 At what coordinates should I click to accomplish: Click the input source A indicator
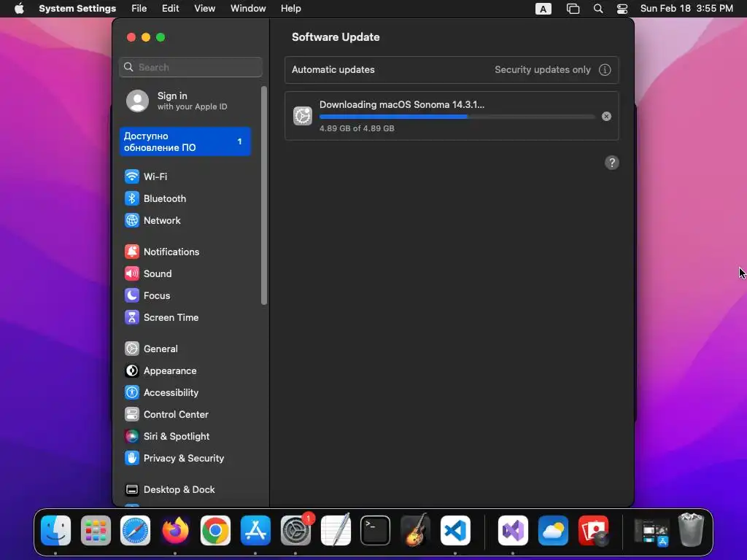click(543, 9)
